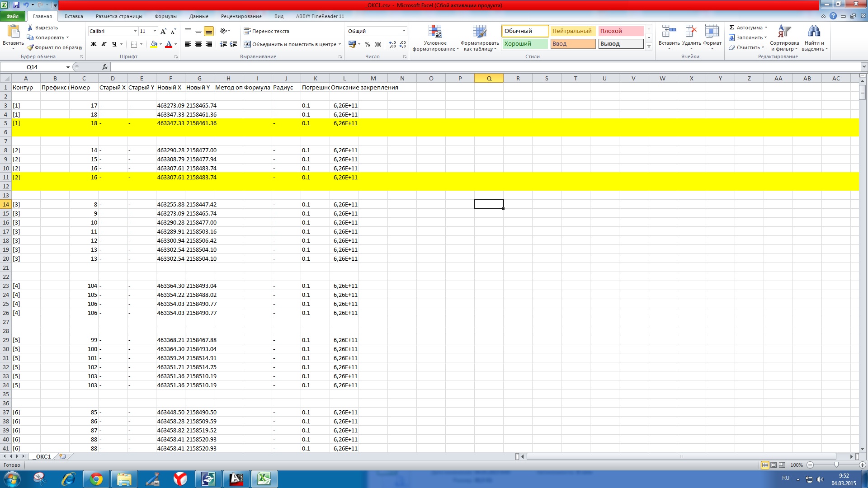This screenshot has height=488, width=868.
Task: Open Sort and Filter tool
Action: (x=784, y=38)
